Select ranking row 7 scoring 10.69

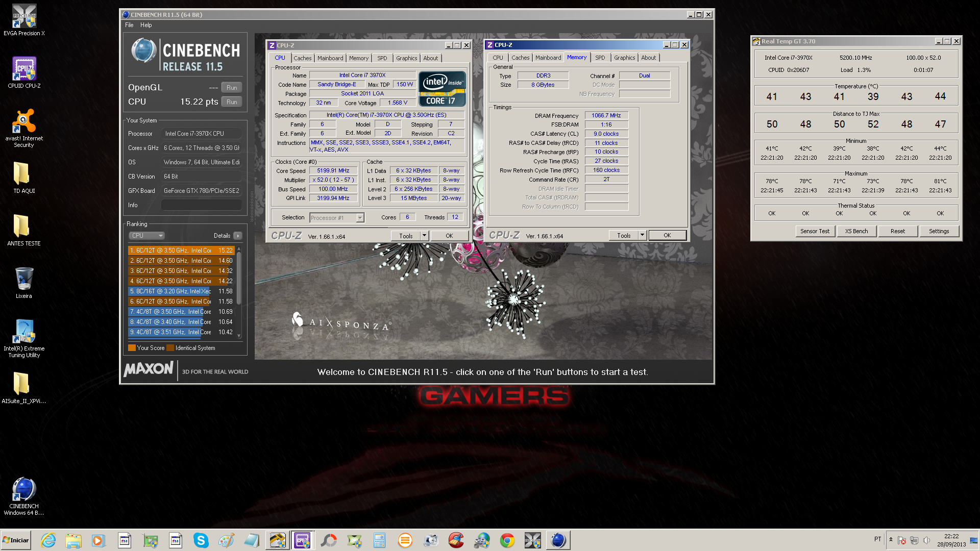pyautogui.click(x=181, y=312)
